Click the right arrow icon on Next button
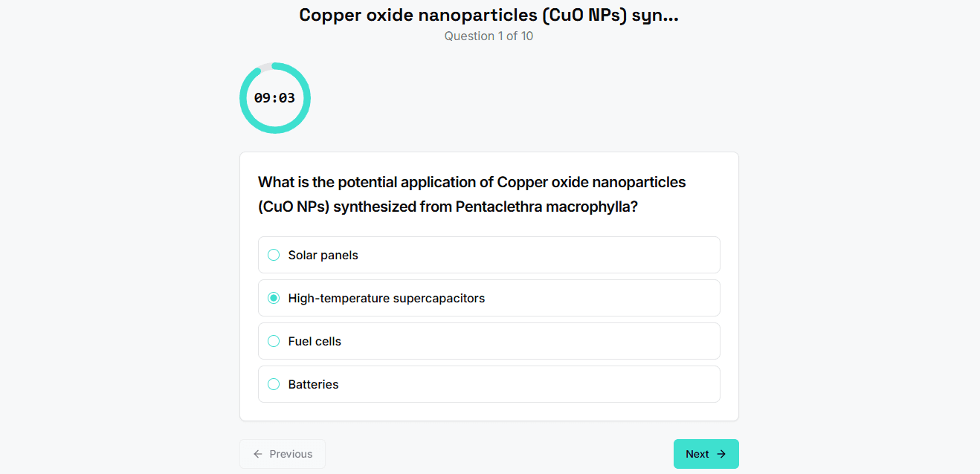The width and height of the screenshot is (980, 474). click(x=721, y=454)
